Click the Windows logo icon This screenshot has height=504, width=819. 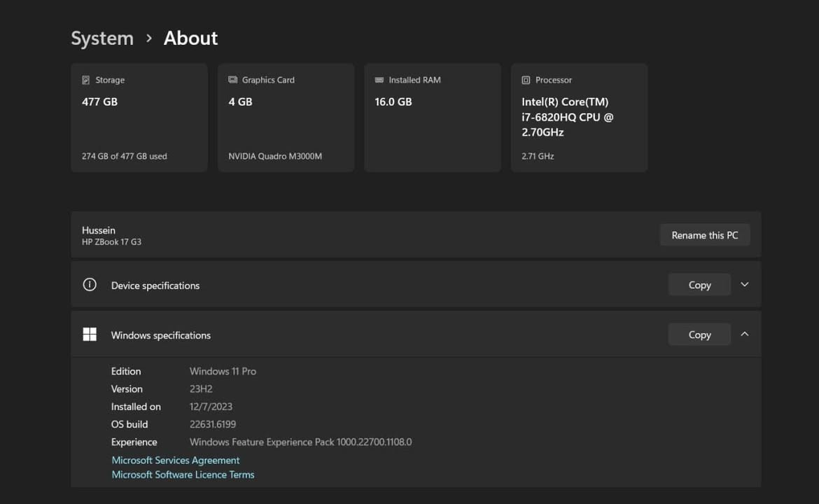[90, 335]
